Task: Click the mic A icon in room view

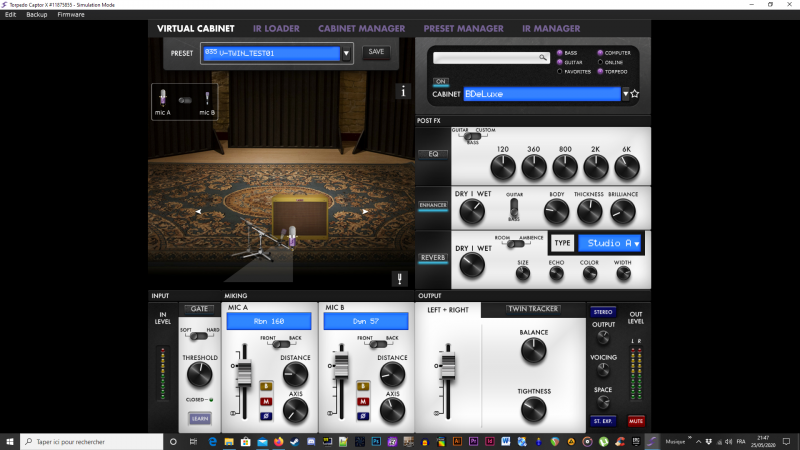Action: coord(162,99)
